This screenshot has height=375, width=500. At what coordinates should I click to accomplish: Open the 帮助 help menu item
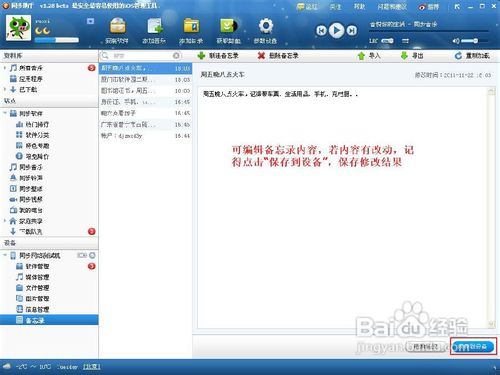(359, 7)
